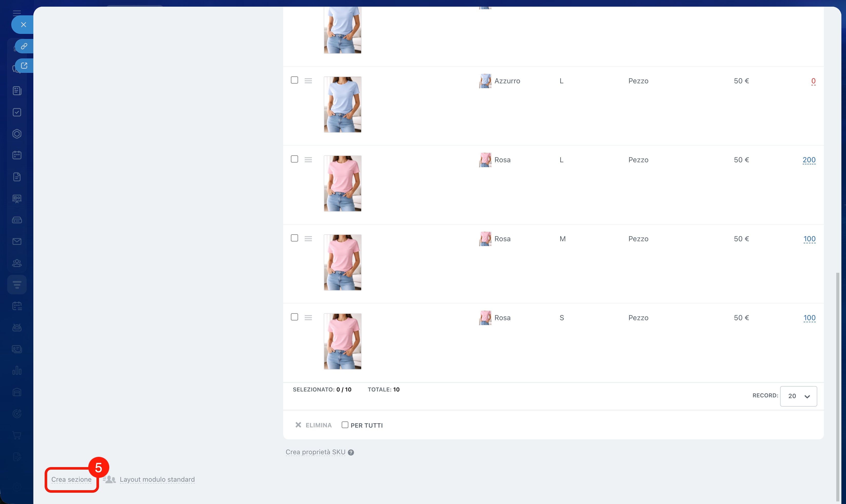The width and height of the screenshot is (846, 504).
Task: Open the pink t-shirt thumbnail in Rosa M row
Action: [x=342, y=263]
